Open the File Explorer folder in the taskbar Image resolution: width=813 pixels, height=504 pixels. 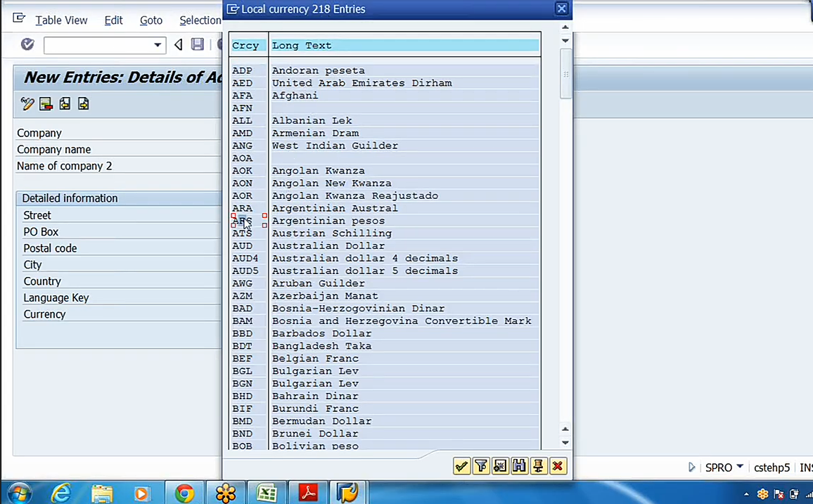click(101, 493)
